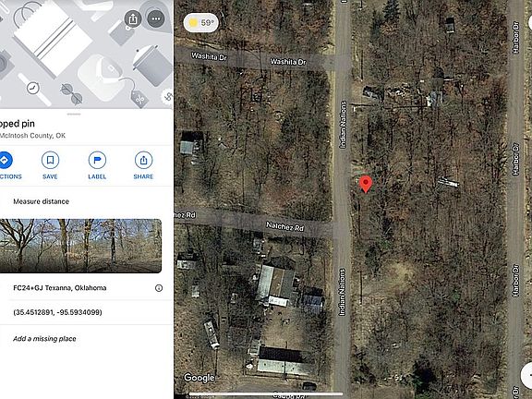This screenshot has height=399, width=532.
Task: Tap the blue Directions icon
Action: [x=5, y=160]
